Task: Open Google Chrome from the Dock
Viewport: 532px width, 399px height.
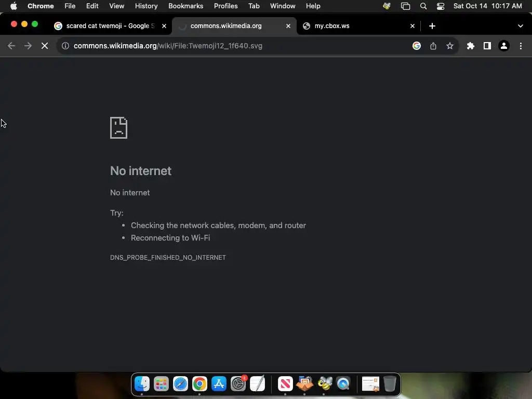Action: click(199, 384)
